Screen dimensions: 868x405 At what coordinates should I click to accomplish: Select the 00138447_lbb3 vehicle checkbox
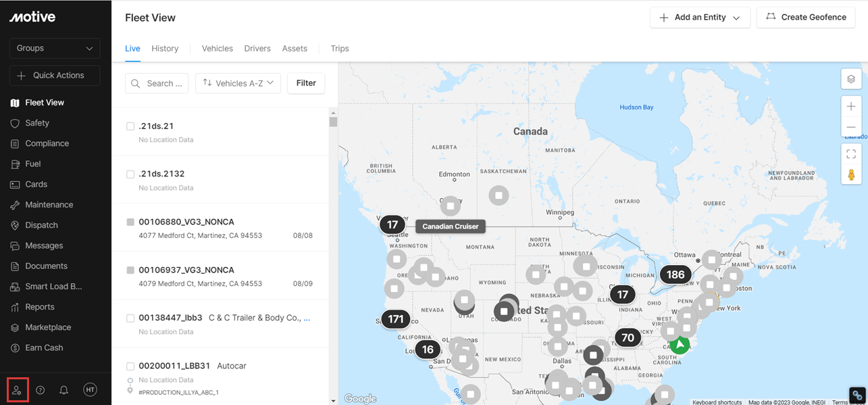[x=131, y=318]
